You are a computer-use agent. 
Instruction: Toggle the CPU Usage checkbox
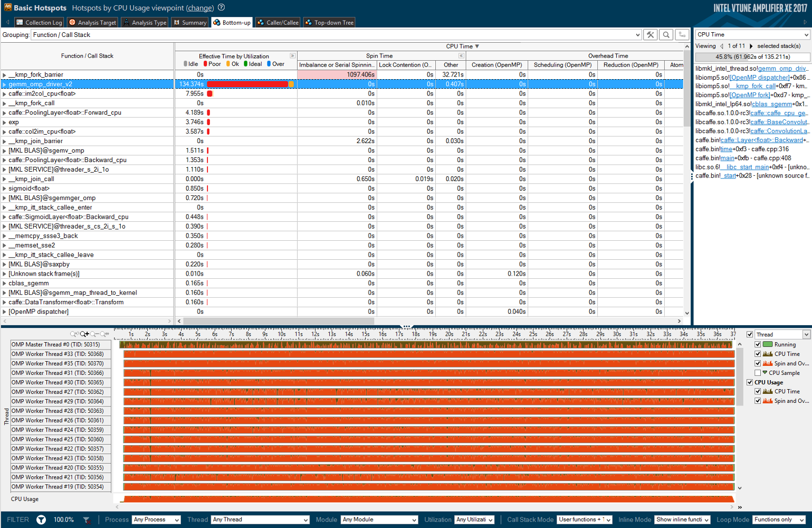click(x=750, y=382)
